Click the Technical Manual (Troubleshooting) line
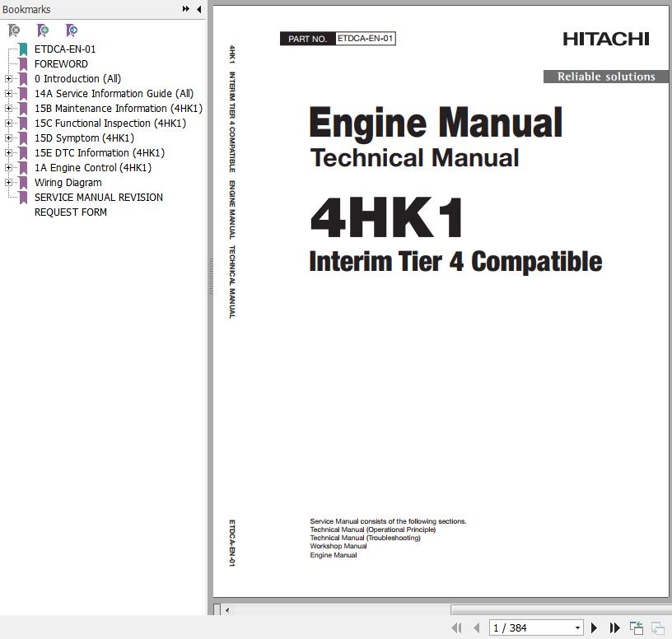 (x=365, y=538)
